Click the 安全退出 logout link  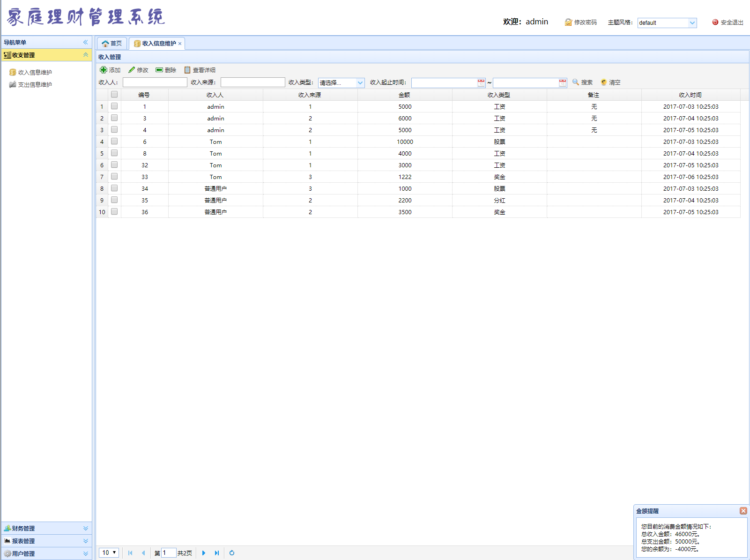(x=728, y=22)
